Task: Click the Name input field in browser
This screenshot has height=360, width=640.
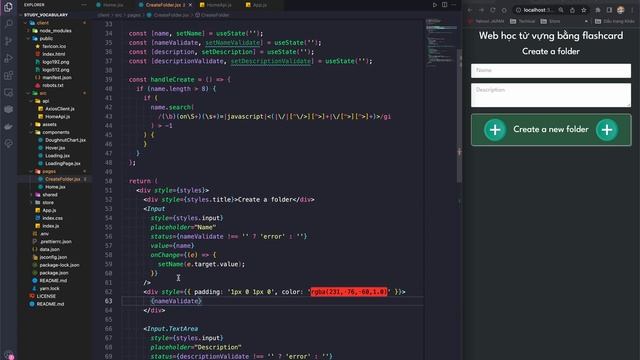Action: pos(551,71)
